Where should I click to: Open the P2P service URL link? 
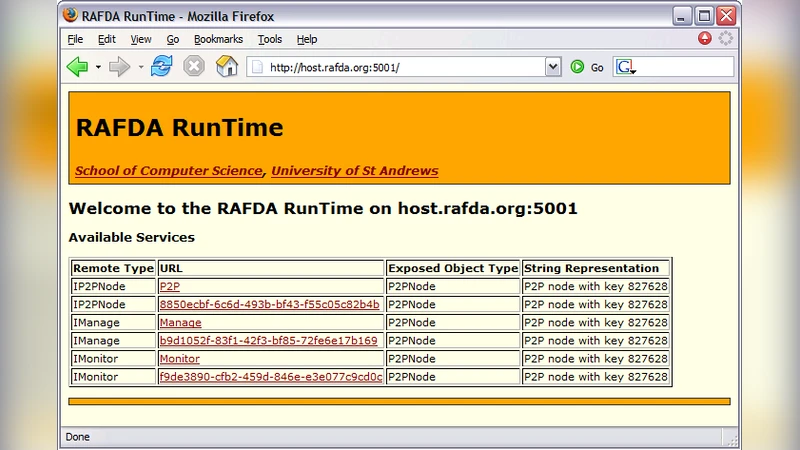(x=169, y=286)
